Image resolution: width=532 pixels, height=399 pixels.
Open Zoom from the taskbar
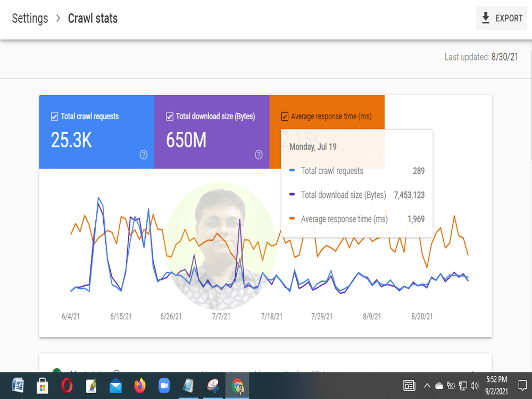click(x=164, y=386)
